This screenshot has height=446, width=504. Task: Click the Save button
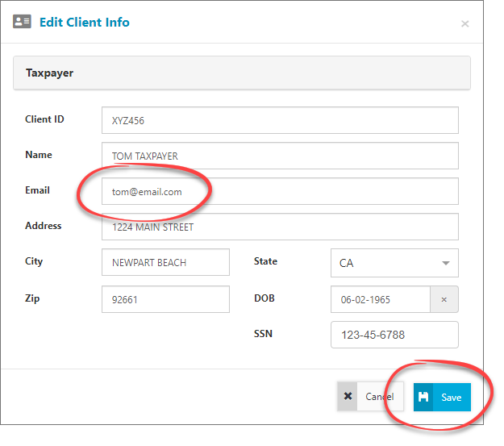(x=442, y=397)
